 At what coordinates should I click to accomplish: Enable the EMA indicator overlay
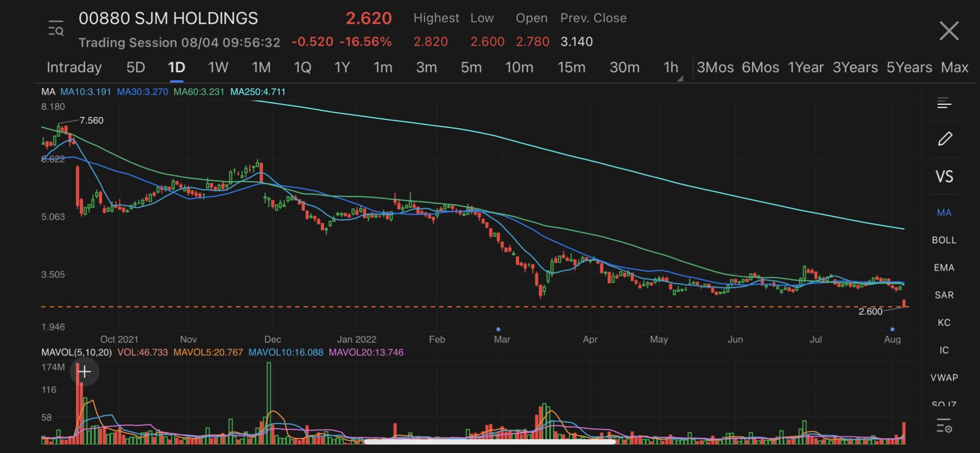click(x=944, y=268)
